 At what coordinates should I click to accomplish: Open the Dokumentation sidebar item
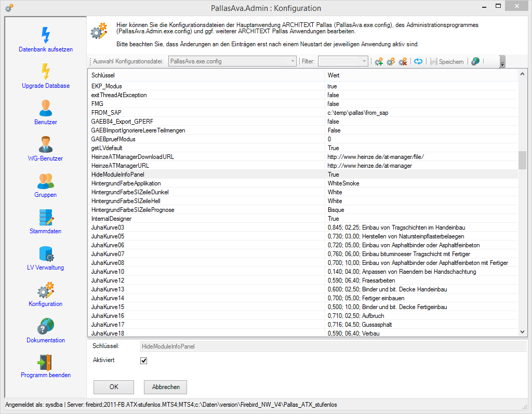(x=46, y=330)
